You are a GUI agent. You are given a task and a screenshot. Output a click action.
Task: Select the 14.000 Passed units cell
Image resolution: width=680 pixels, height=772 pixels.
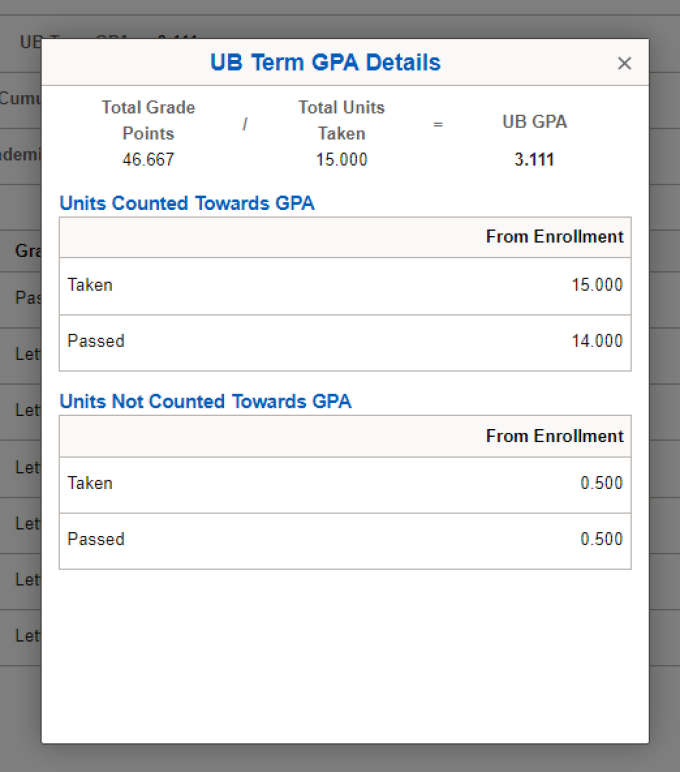click(597, 341)
